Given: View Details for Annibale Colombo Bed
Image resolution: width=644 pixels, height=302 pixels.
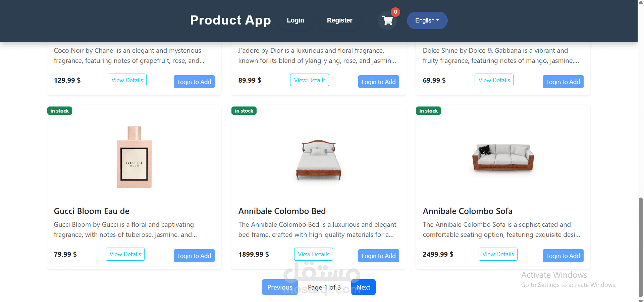Looking at the screenshot, I should (313, 254).
